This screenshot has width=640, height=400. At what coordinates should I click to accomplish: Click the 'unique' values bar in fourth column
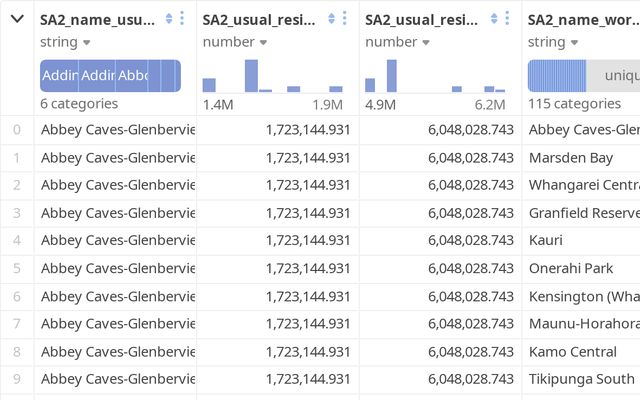615,76
